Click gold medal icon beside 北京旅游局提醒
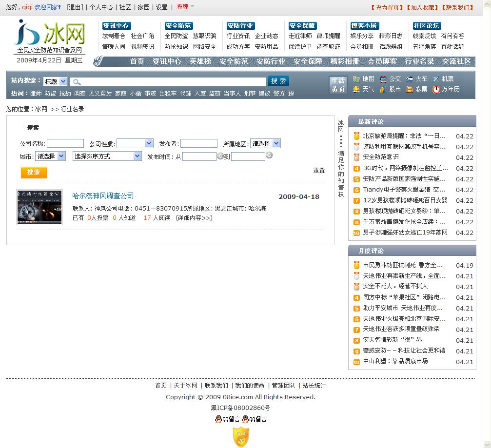This screenshot has width=491, height=448. pos(356,136)
